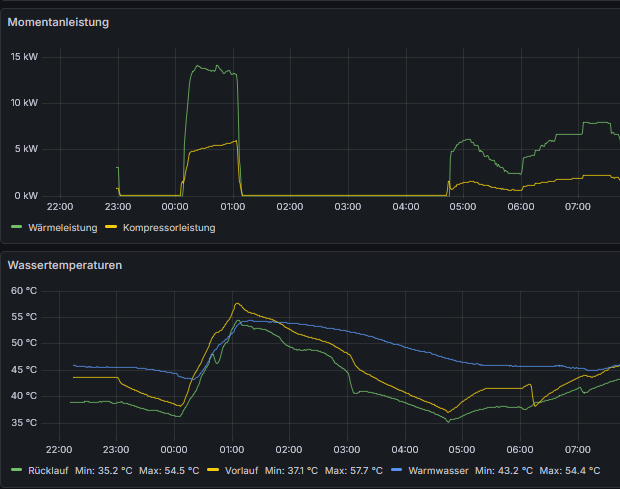Click the blue Warmwasser legend color swatch

pos(397,470)
